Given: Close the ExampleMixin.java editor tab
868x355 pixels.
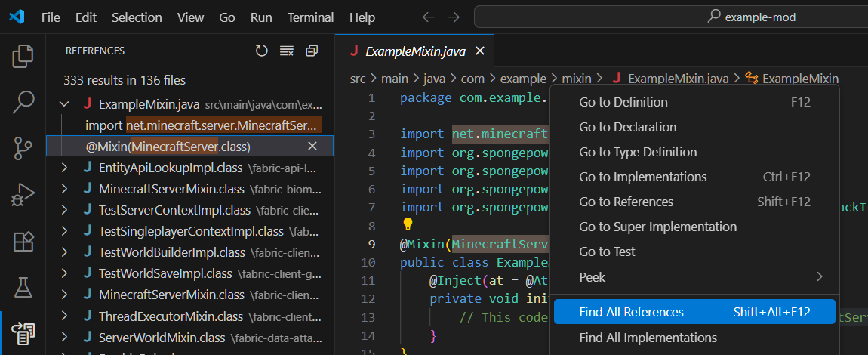Looking at the screenshot, I should pyautogui.click(x=479, y=51).
